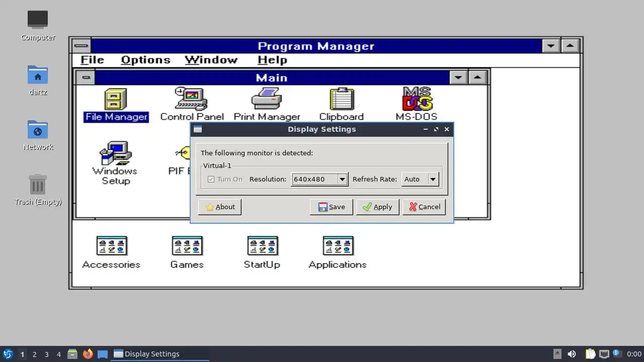Minimize the Display Settings dialog
644x362 pixels.
point(426,129)
